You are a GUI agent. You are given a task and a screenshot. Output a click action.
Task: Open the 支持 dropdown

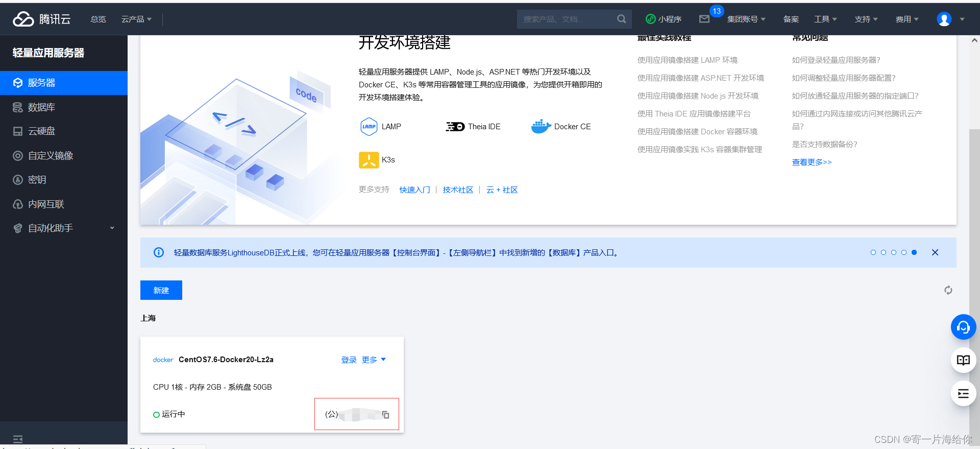pyautogui.click(x=866, y=19)
